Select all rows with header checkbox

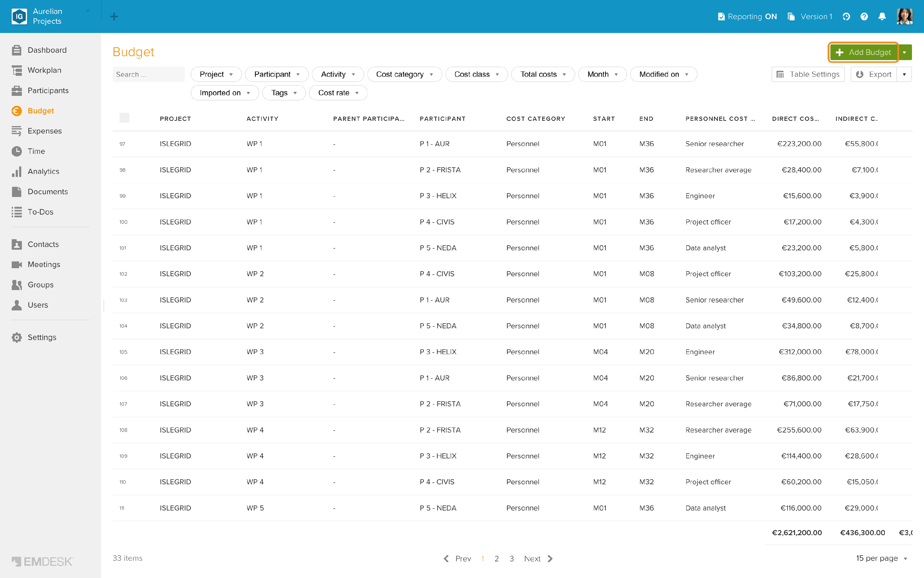point(124,118)
